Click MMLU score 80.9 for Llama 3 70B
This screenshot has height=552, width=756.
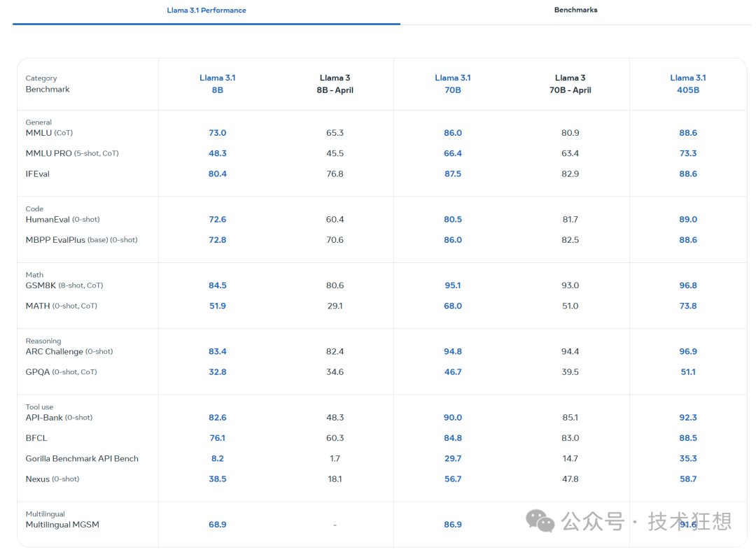pyautogui.click(x=570, y=132)
